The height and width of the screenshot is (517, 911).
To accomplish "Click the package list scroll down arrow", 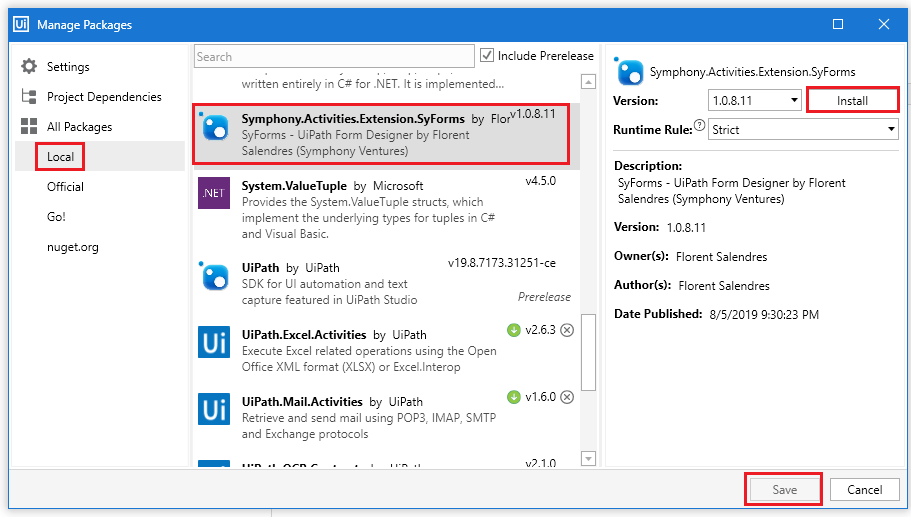I will [589, 458].
